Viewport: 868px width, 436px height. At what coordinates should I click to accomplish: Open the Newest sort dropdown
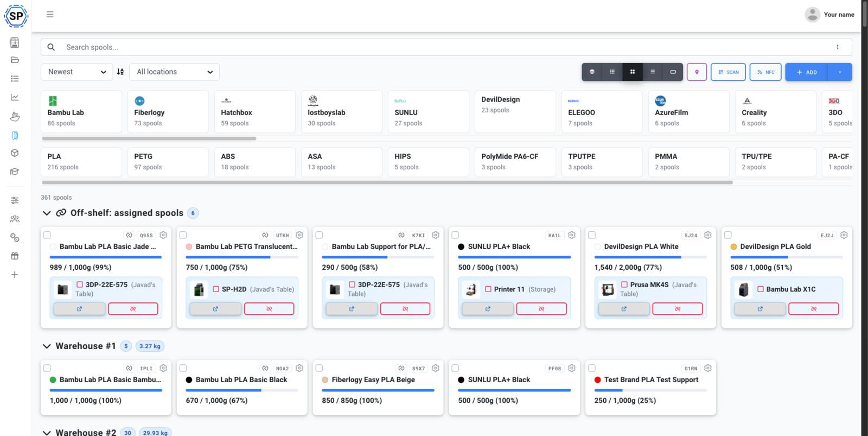77,72
